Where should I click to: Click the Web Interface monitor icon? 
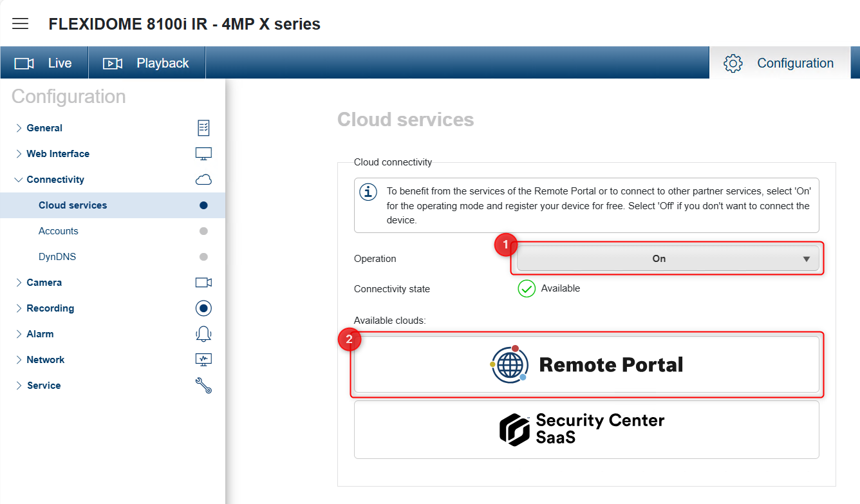203,154
